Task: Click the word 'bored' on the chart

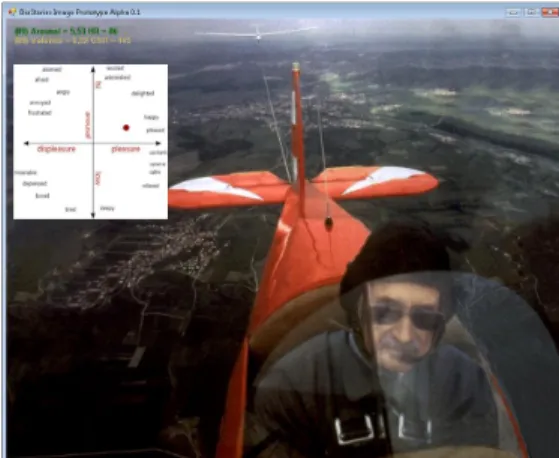Action: tap(42, 196)
